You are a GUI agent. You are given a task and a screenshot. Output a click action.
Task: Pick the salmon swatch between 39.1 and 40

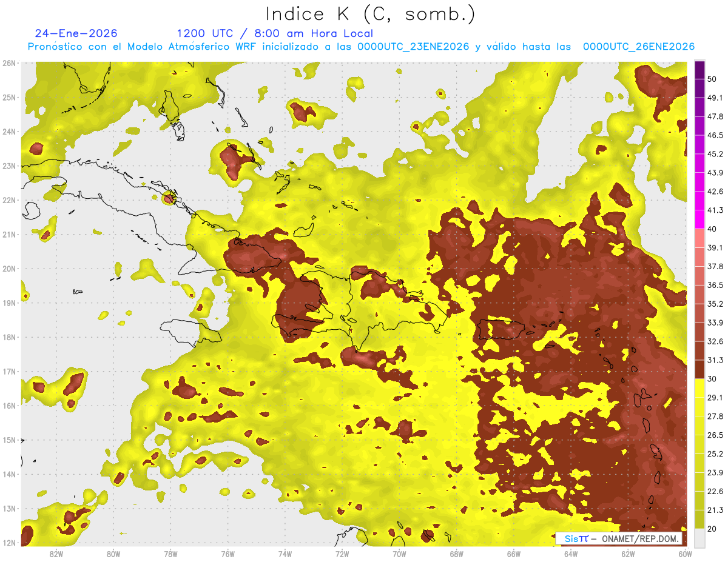(x=699, y=238)
